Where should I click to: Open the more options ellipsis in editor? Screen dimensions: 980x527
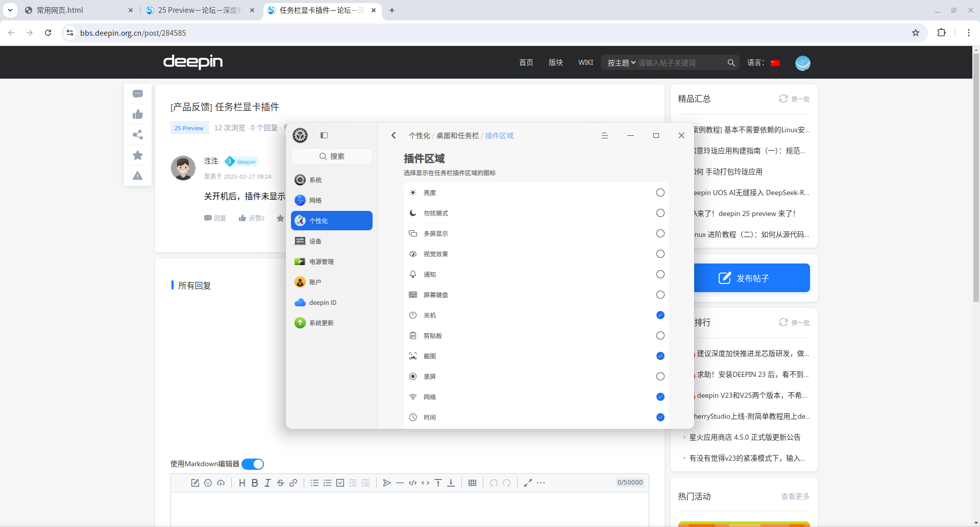(x=541, y=483)
